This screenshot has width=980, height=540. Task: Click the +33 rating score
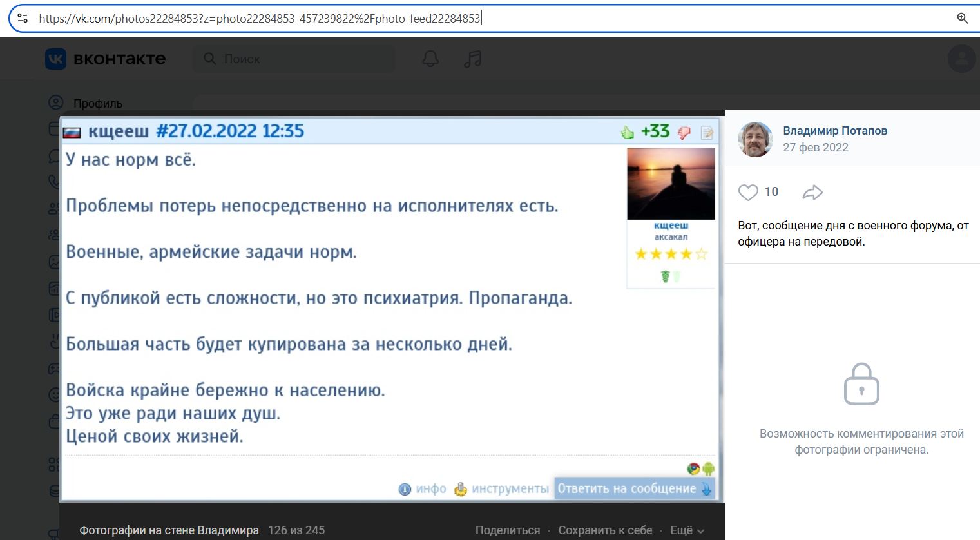click(x=655, y=131)
